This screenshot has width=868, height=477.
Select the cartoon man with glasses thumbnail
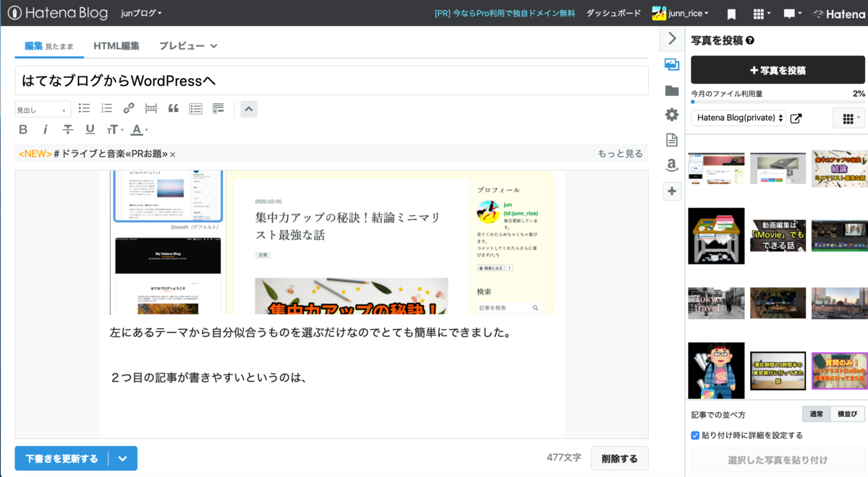716,370
